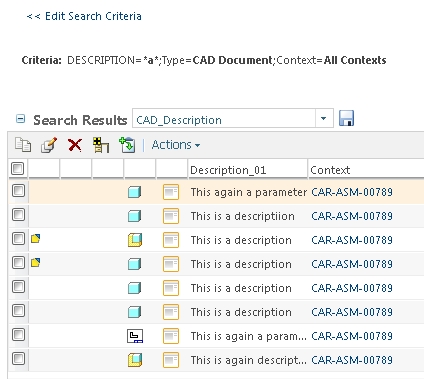The image size is (424, 379).
Task: Open CAR-ASM-00789 link in 'This is a descriptiion' row
Action: pos(352,216)
